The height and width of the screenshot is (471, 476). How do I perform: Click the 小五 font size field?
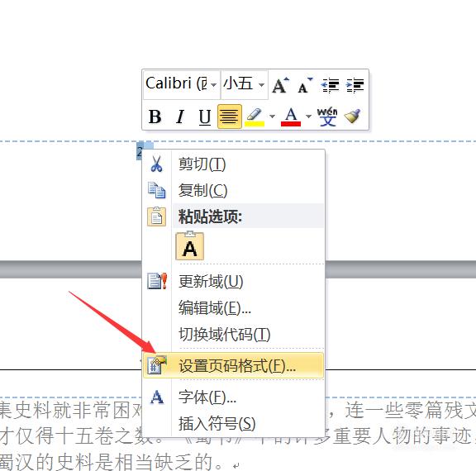[x=239, y=84]
